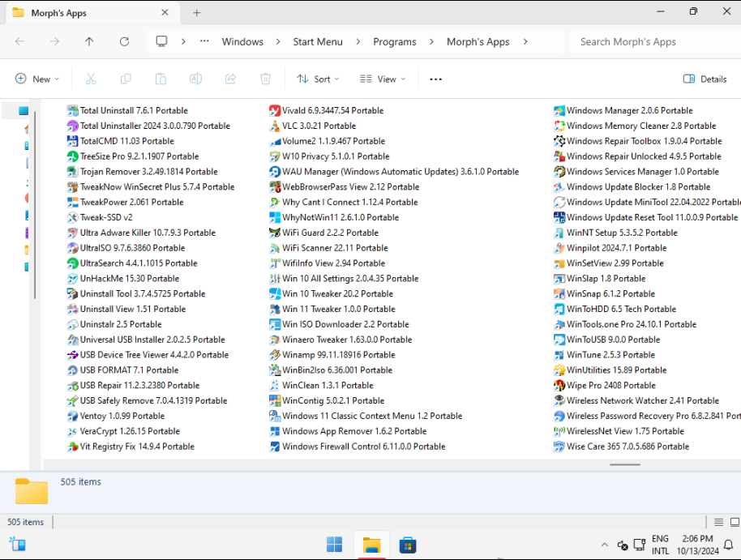Open the Sort options dropdown

point(318,79)
